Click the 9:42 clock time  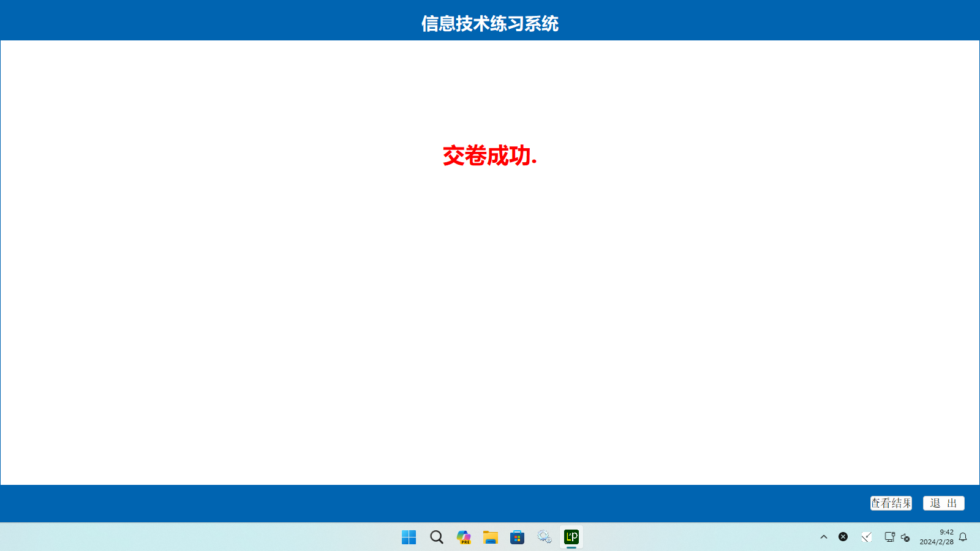946,532
